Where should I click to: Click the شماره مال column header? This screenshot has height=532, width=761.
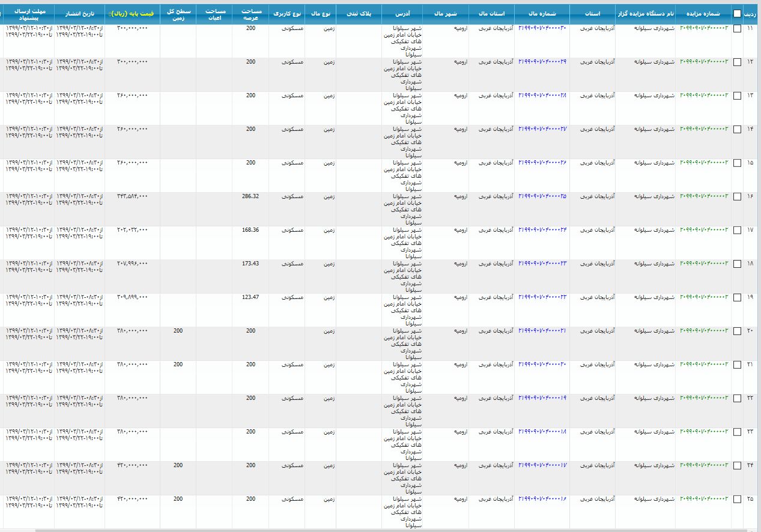click(542, 13)
